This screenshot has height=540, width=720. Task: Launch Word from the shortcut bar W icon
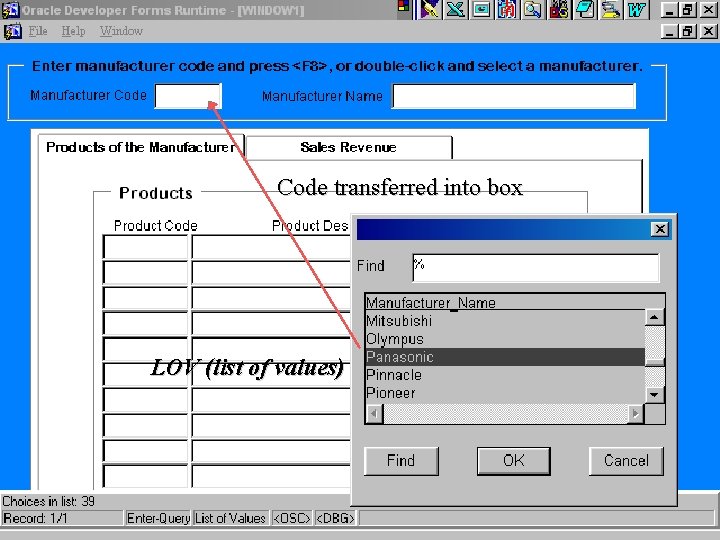[636, 9]
